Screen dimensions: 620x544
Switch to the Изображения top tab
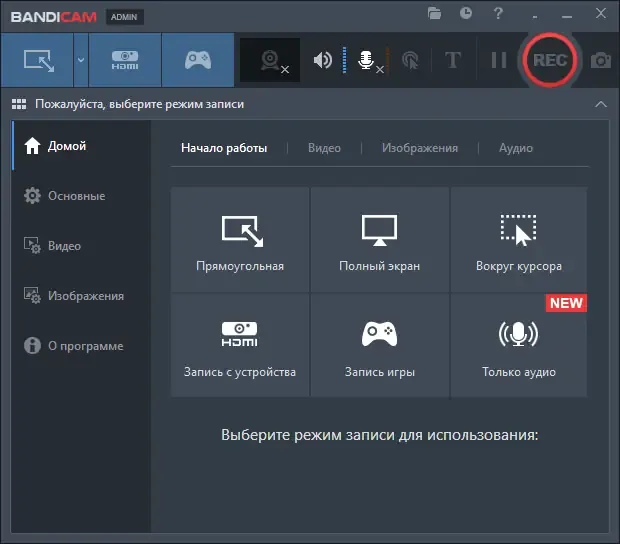420,148
